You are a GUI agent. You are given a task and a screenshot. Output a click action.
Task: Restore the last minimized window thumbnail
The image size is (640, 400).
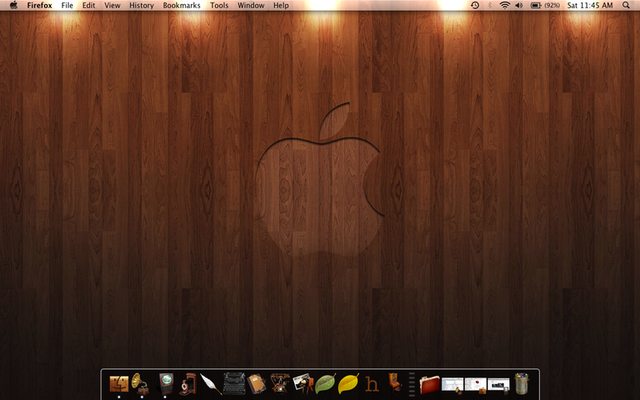499,385
